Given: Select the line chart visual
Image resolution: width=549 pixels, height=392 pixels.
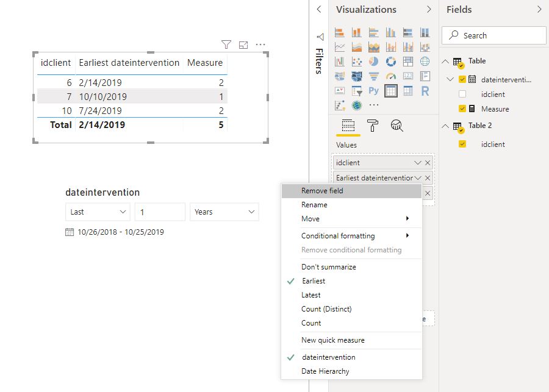Looking at the screenshot, I should tap(340, 47).
